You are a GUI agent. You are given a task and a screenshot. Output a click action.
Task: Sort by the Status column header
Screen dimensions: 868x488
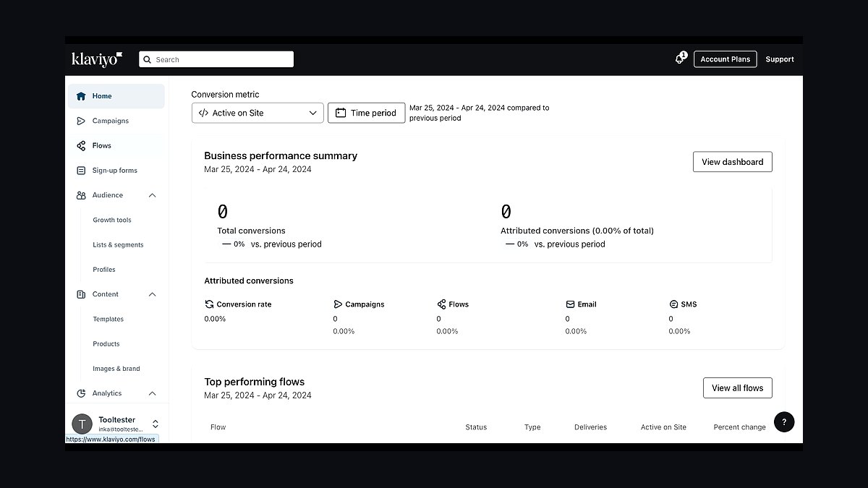[476, 427]
